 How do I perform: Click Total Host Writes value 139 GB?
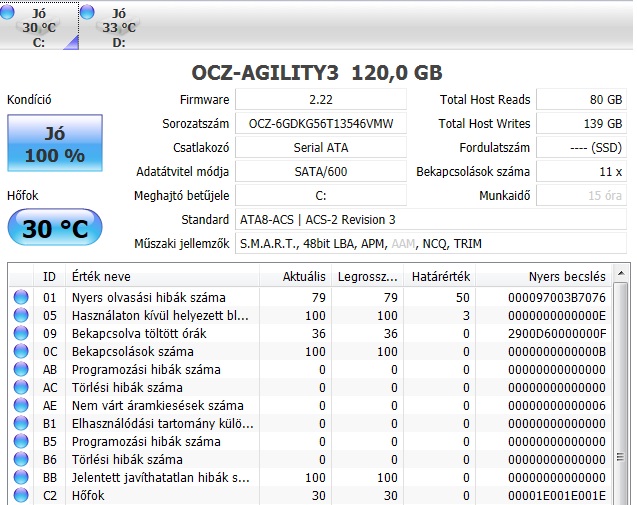tap(581, 124)
